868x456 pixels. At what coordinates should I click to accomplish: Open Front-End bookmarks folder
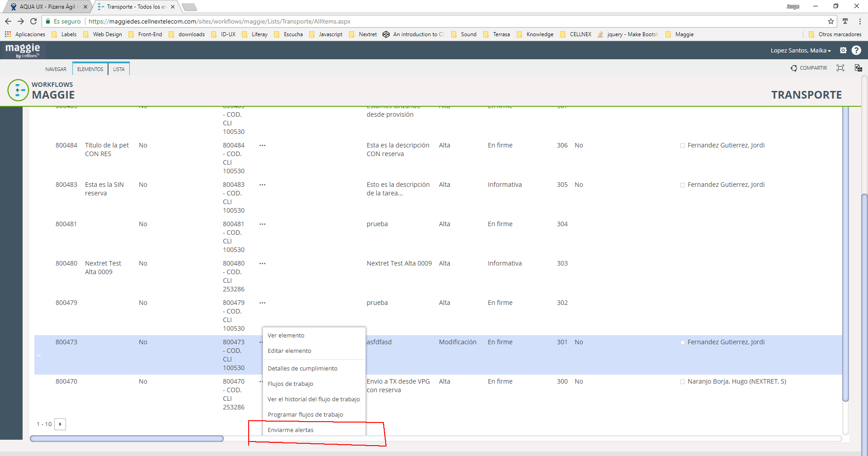pos(145,34)
